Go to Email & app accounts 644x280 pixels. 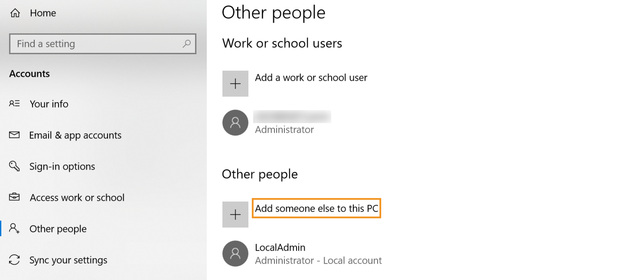[x=75, y=135]
